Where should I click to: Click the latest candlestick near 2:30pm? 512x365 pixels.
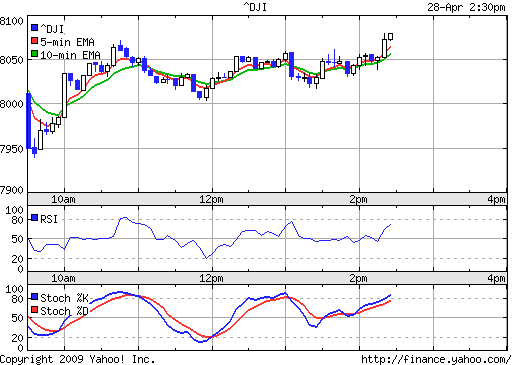(x=391, y=36)
